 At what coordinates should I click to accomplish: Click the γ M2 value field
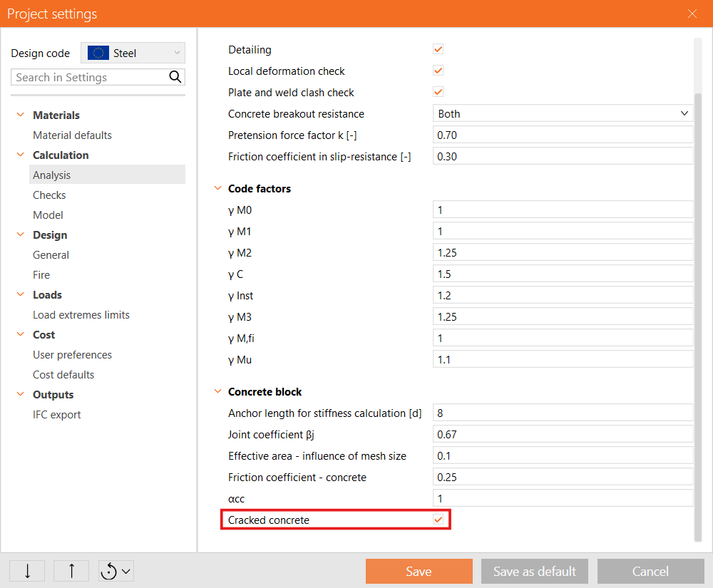(563, 253)
